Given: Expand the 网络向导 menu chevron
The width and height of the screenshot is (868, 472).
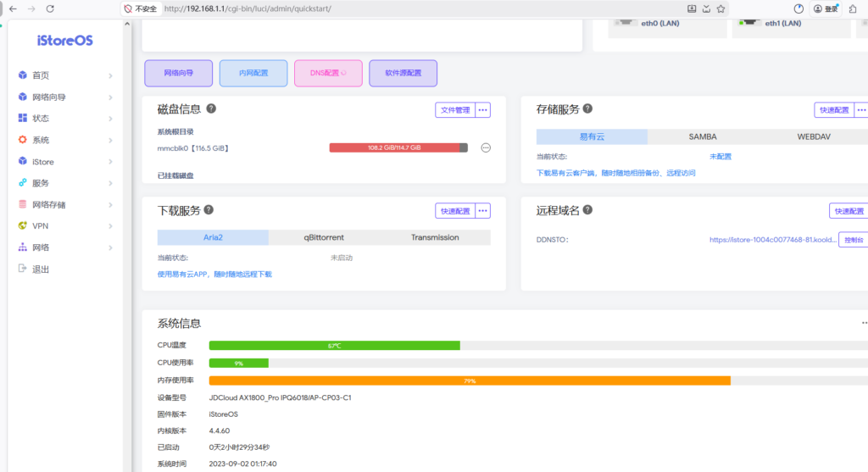Looking at the screenshot, I should tap(111, 97).
